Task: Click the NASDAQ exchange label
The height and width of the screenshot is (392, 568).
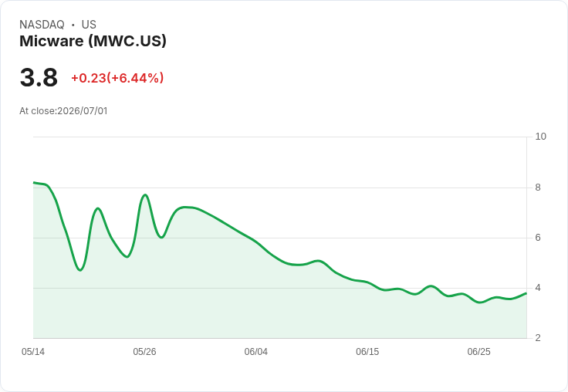Action: click(x=42, y=25)
